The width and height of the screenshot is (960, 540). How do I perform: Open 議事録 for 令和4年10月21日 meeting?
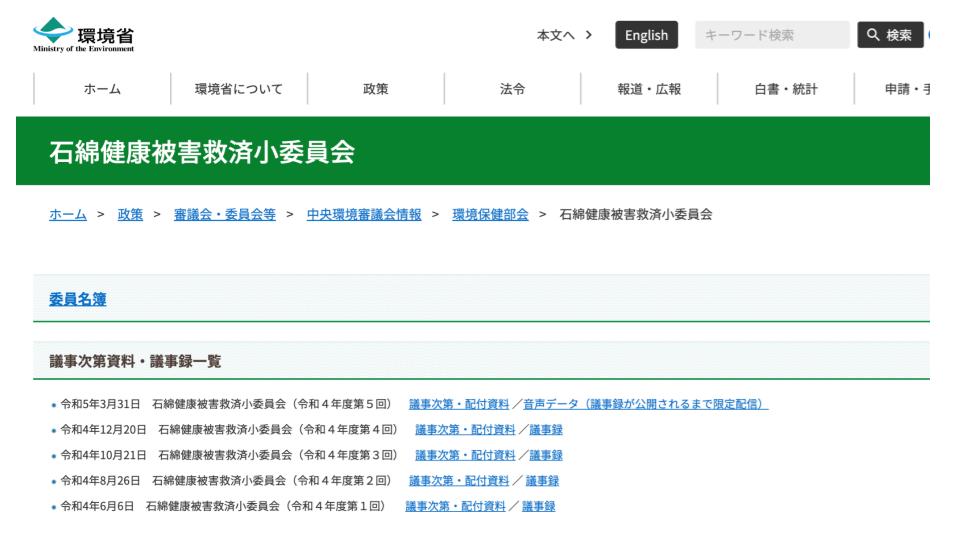coord(546,455)
